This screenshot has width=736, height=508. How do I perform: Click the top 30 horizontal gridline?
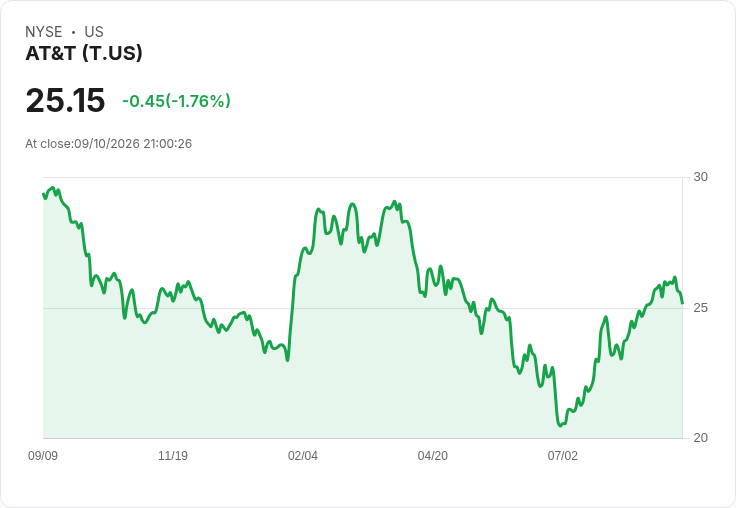pos(363,177)
